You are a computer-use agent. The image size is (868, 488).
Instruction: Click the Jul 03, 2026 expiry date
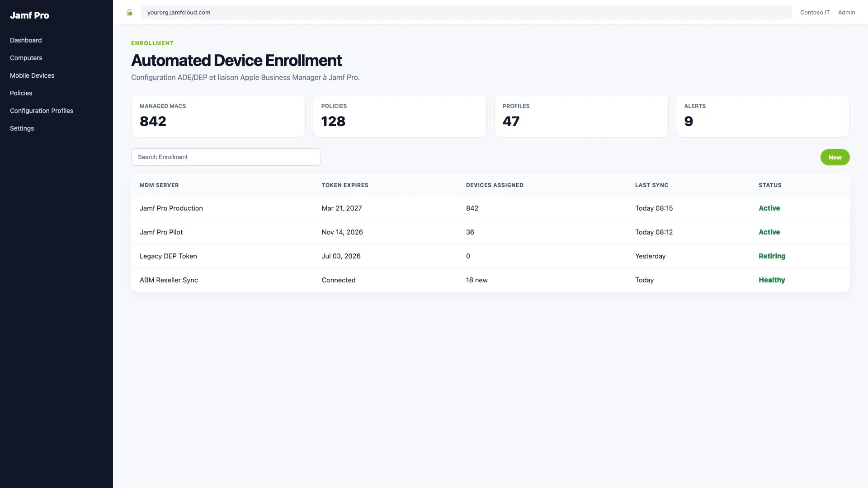coord(341,256)
